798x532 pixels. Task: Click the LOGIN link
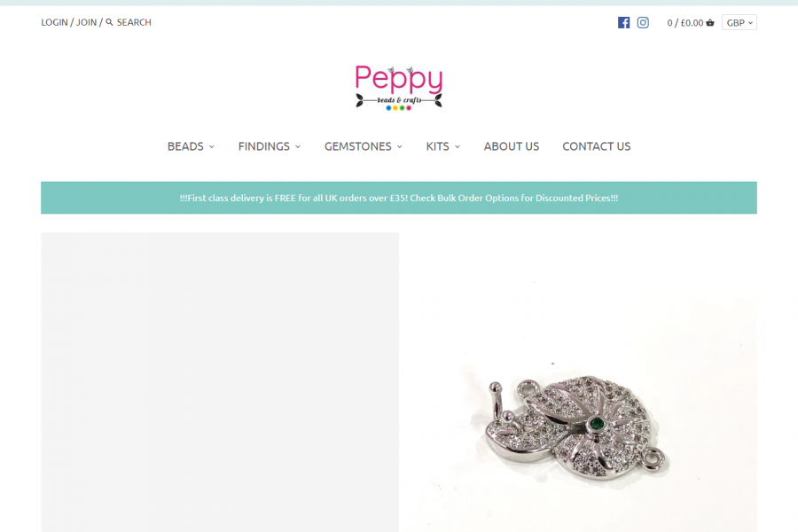(x=54, y=22)
